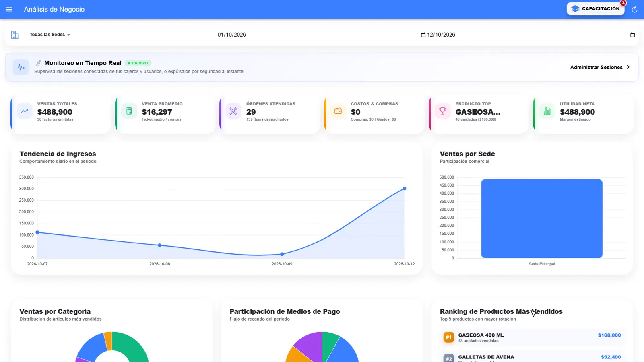Select the $16,297 average ticket value

pos(157,112)
